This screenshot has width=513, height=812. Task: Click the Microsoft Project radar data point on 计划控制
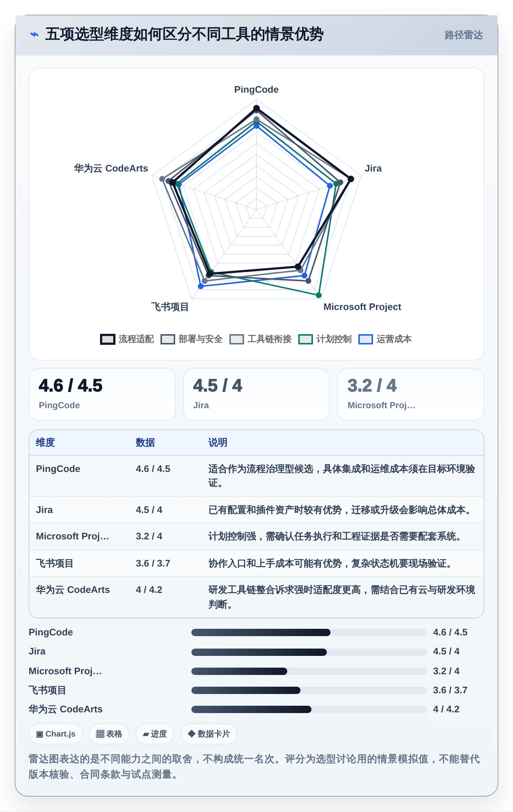[319, 295]
